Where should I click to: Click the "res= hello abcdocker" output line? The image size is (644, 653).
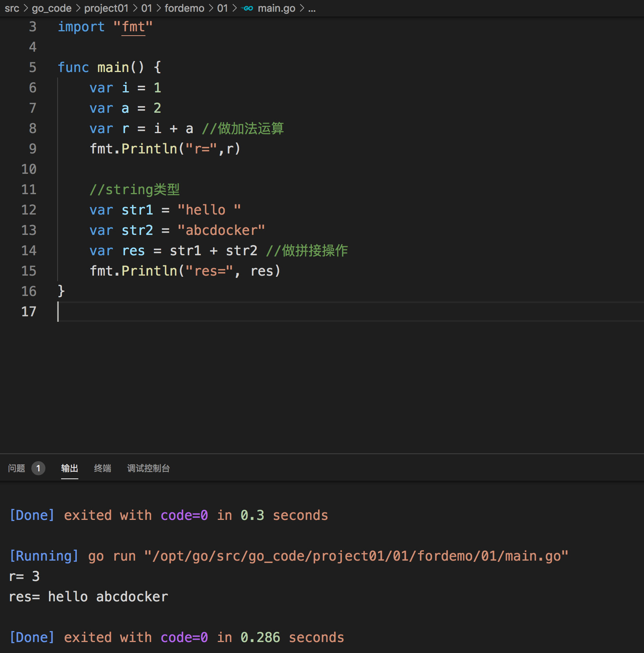[89, 597]
